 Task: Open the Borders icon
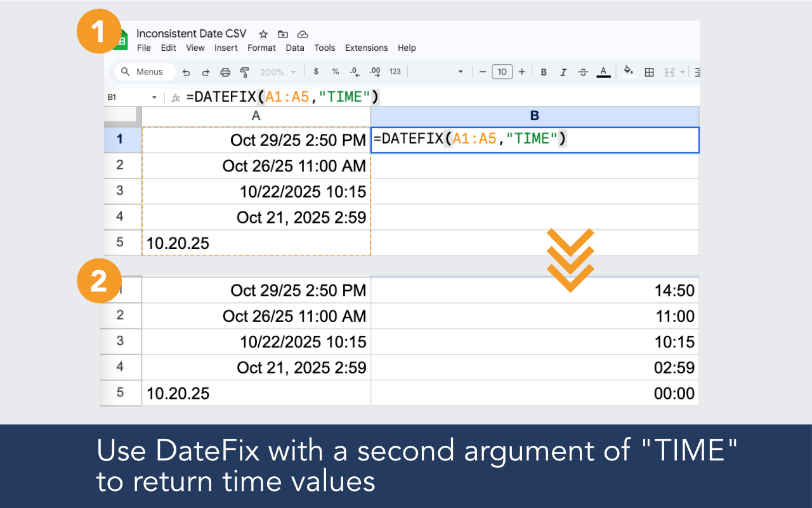[x=649, y=72]
